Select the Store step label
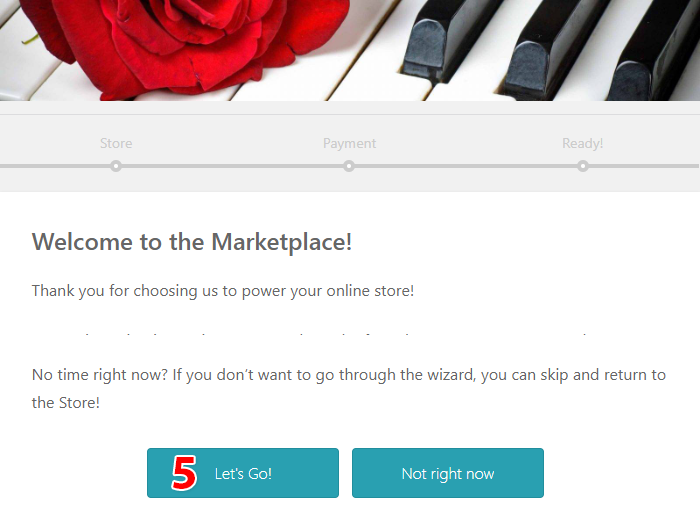700x532 pixels. pyautogui.click(x=116, y=144)
